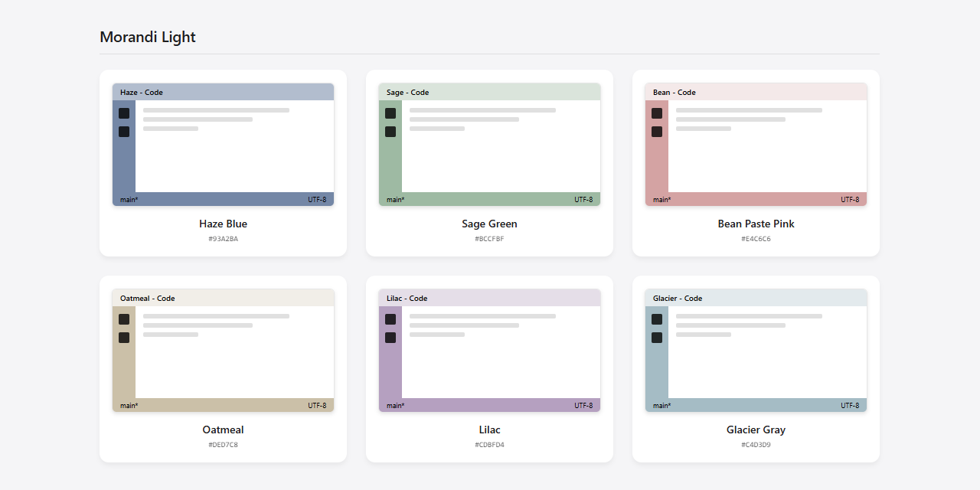Click the lower sidebar icon in Haze preview

pos(124,132)
